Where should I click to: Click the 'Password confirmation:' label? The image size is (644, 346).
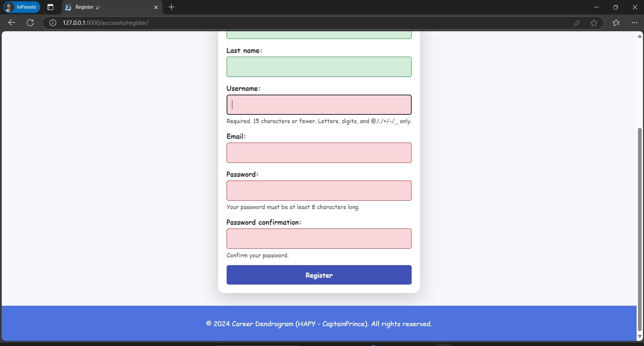[264, 223]
